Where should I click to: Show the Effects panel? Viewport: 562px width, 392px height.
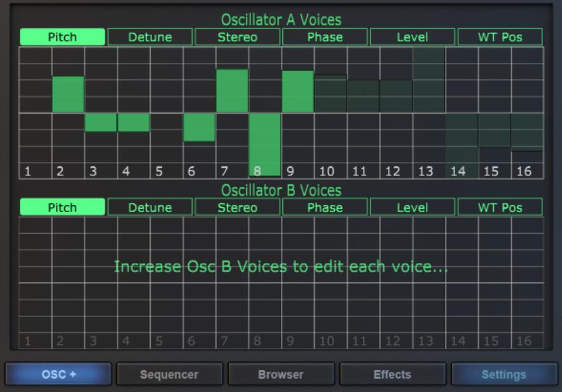click(392, 374)
